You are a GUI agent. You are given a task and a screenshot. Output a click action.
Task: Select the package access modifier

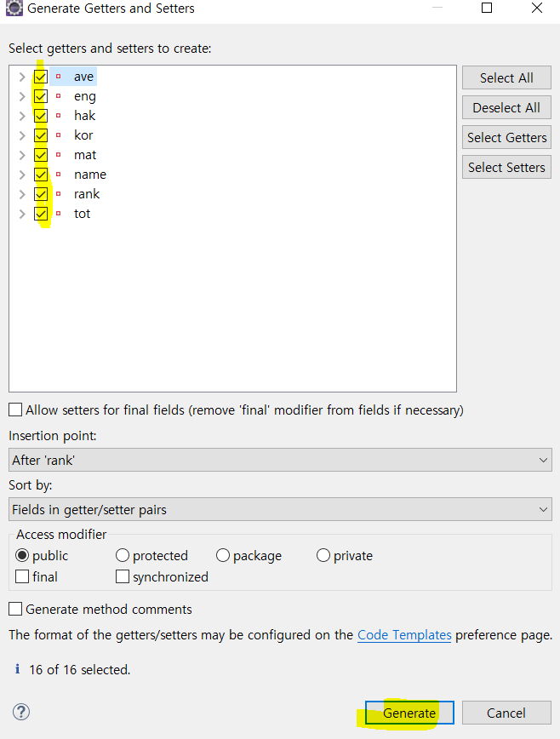[x=223, y=556]
